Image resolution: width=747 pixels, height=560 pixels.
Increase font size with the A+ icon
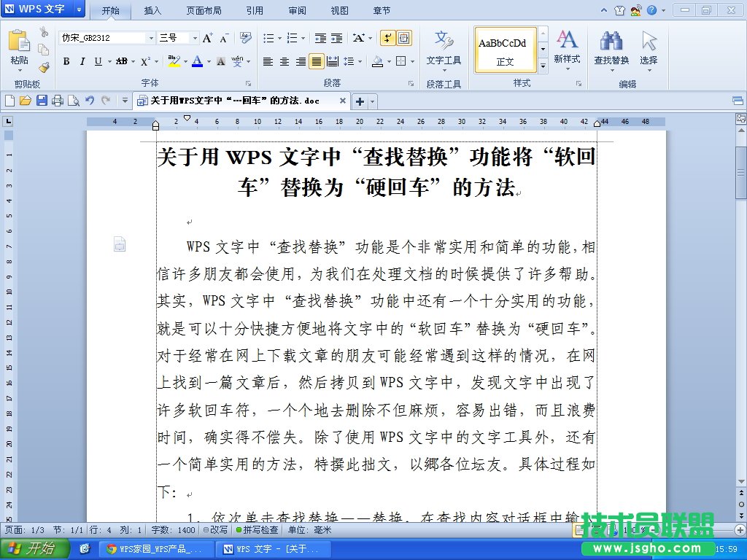point(208,38)
